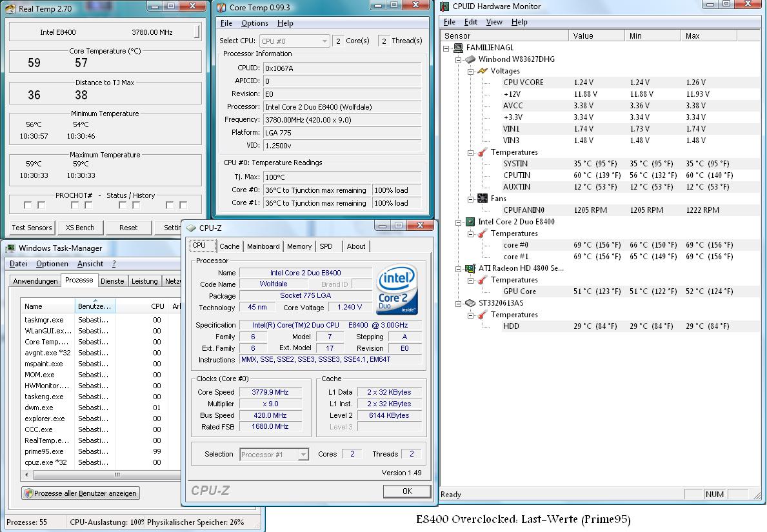Switch to the Memory tab in CPU-Z

299,246
